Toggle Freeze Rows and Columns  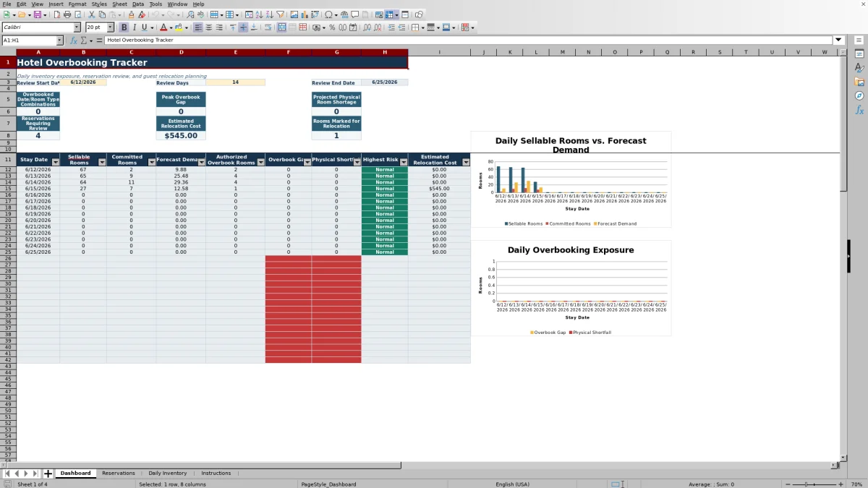389,14
